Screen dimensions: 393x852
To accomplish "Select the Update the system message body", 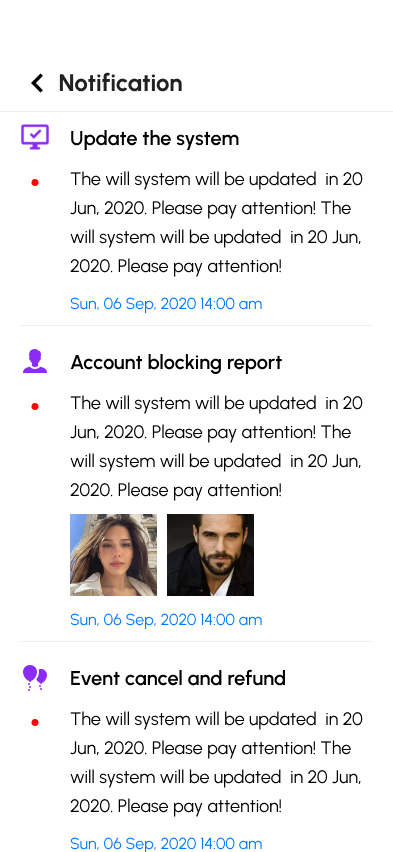I will [216, 223].
